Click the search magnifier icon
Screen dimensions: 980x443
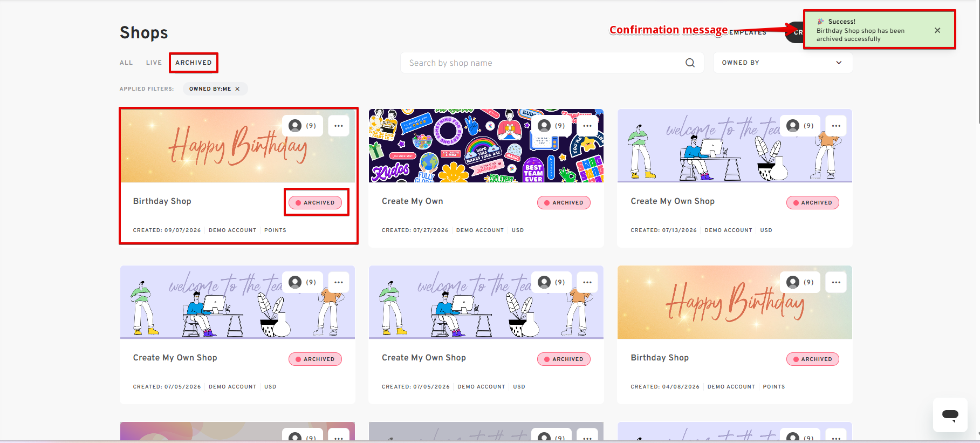pos(690,63)
